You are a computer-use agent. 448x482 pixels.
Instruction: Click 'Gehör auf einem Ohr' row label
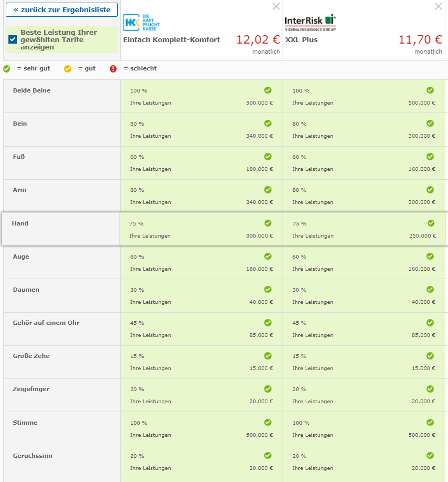pyautogui.click(x=46, y=323)
